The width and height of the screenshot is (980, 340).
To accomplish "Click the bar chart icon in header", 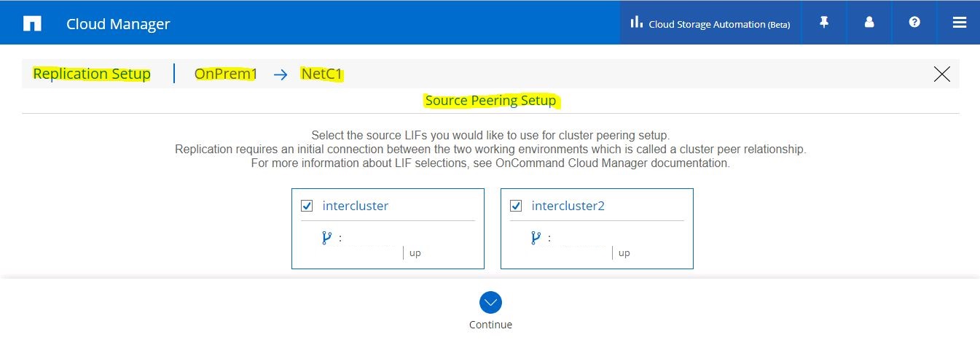I will pos(636,22).
